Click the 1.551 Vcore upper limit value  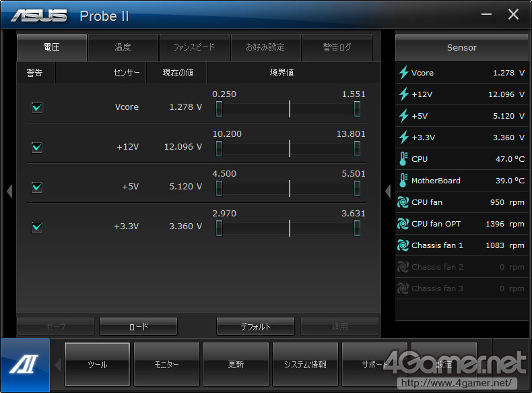tap(354, 94)
